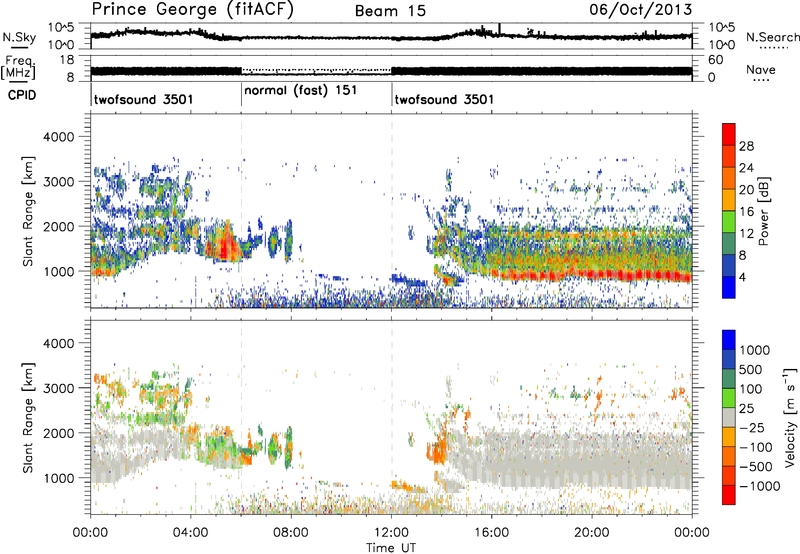The width and height of the screenshot is (800, 554).
Task: Click the "12" label on the power colorbar
Action: [x=746, y=234]
